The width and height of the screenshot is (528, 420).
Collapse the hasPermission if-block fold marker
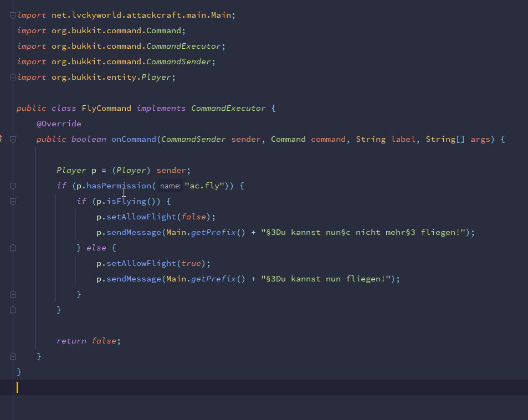13,186
